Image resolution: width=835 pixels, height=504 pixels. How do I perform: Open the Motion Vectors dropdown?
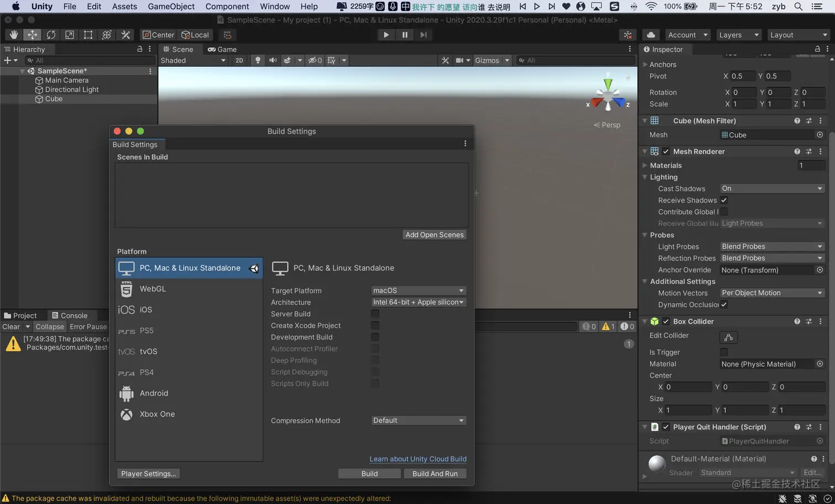click(772, 293)
